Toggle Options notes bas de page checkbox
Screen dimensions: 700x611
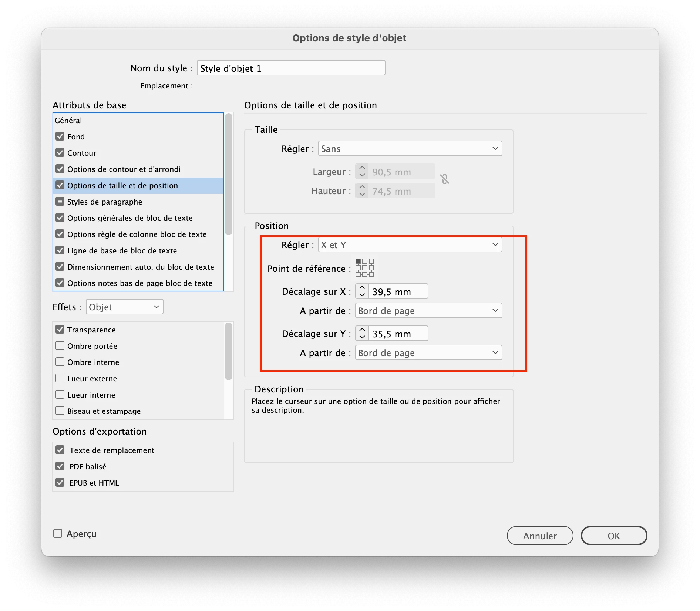[60, 283]
